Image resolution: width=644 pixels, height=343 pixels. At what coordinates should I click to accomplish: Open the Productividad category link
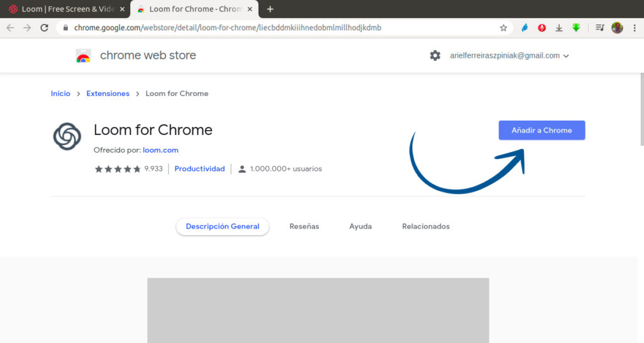tap(199, 169)
